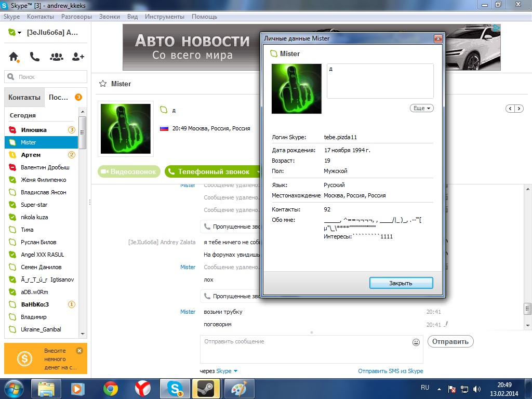Open the Еще dropdown in dialog
The height and width of the screenshot is (399, 532).
(x=422, y=108)
